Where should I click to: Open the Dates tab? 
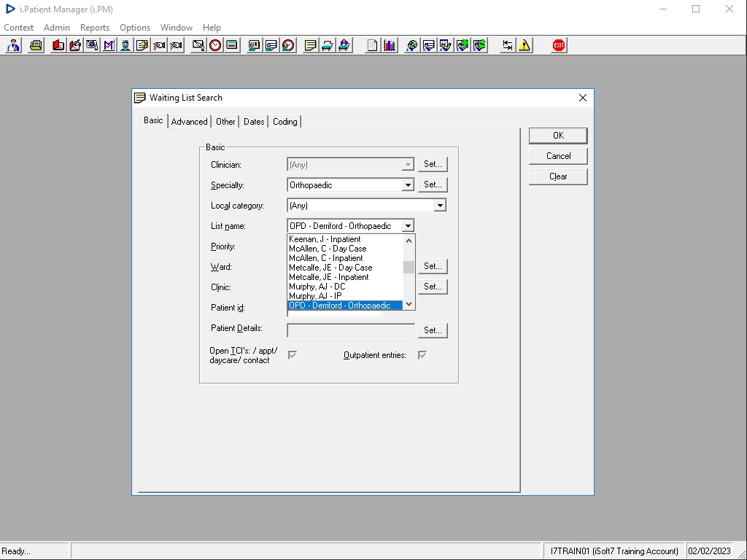pyautogui.click(x=254, y=122)
